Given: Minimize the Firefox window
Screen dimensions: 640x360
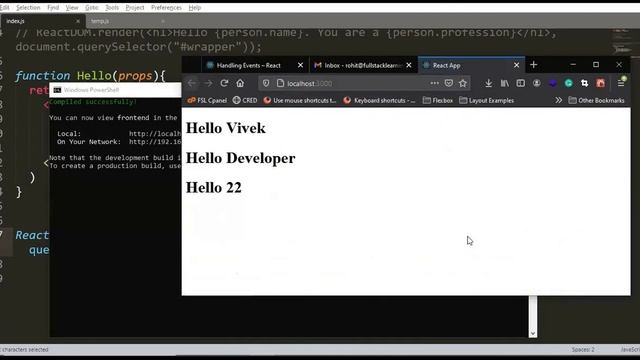Looking at the screenshot, I should 573,64.
